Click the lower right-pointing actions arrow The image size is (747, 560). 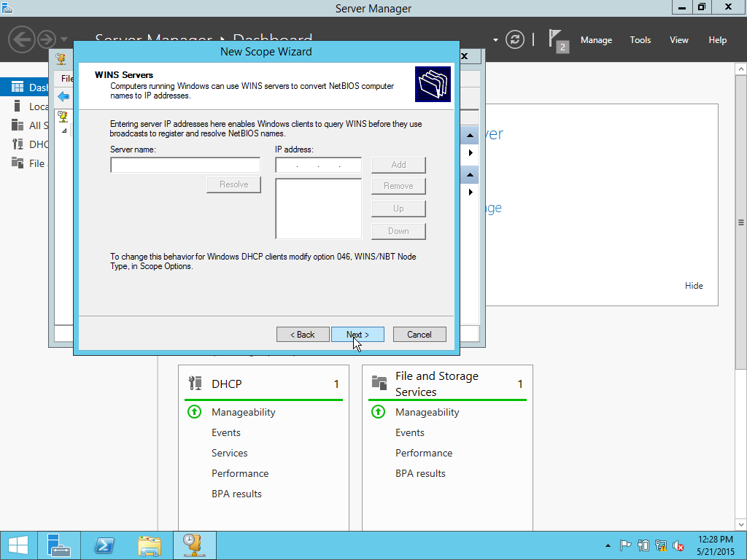pyautogui.click(x=471, y=192)
